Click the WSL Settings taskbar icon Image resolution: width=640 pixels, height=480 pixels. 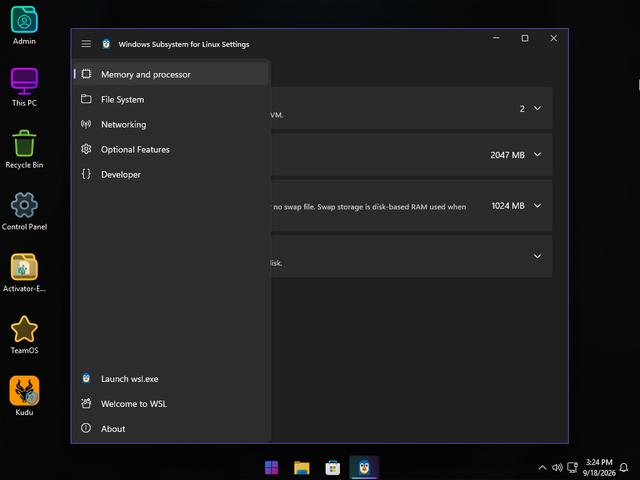click(364, 467)
